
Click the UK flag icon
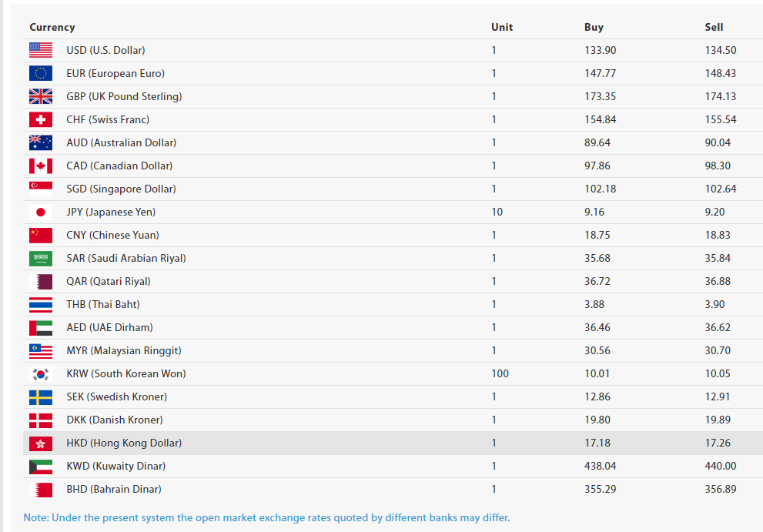pyautogui.click(x=41, y=96)
